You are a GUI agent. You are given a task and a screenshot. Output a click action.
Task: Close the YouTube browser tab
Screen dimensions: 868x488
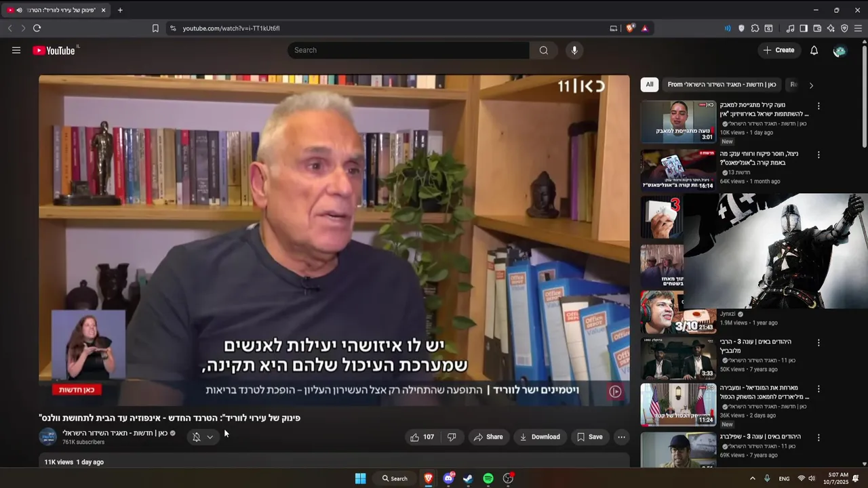point(104,10)
